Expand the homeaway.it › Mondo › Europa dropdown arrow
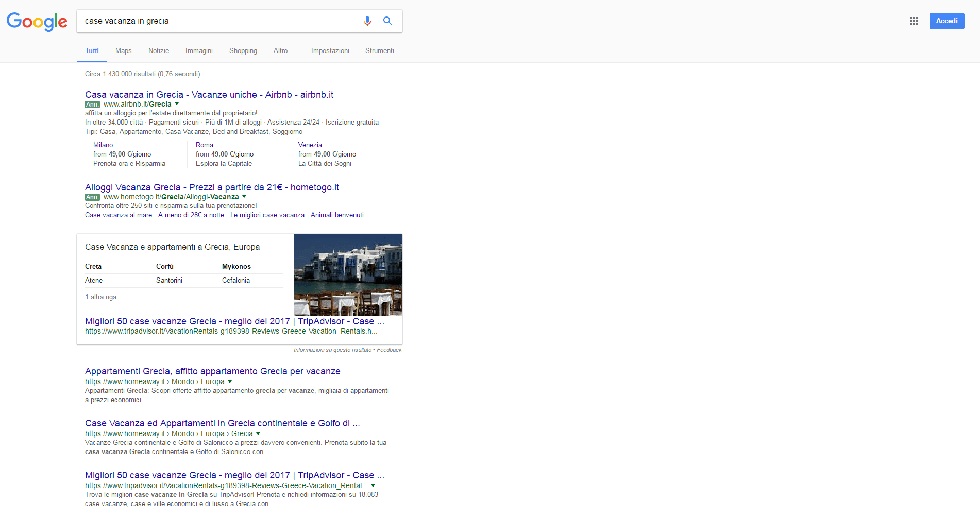 tap(230, 381)
